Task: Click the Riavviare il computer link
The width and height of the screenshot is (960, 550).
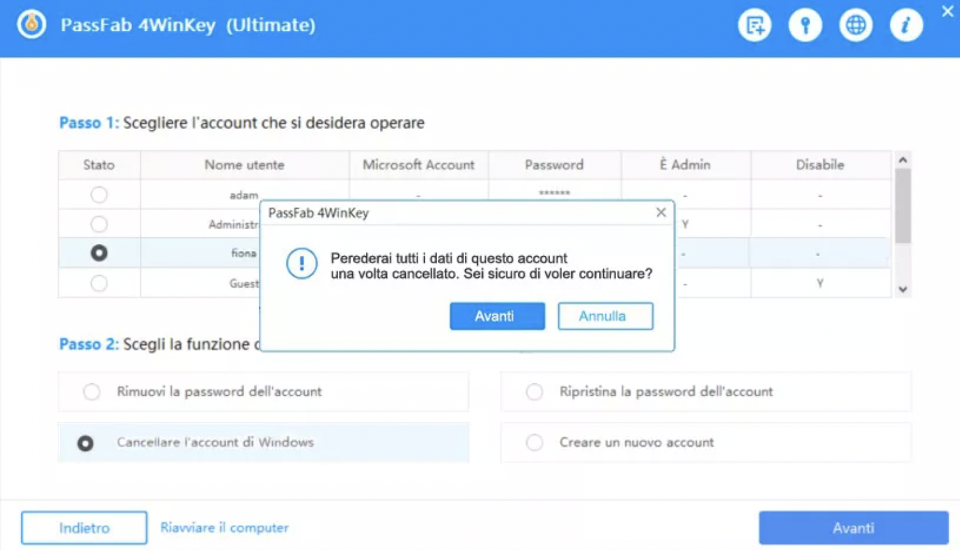Action: pyautogui.click(x=224, y=527)
